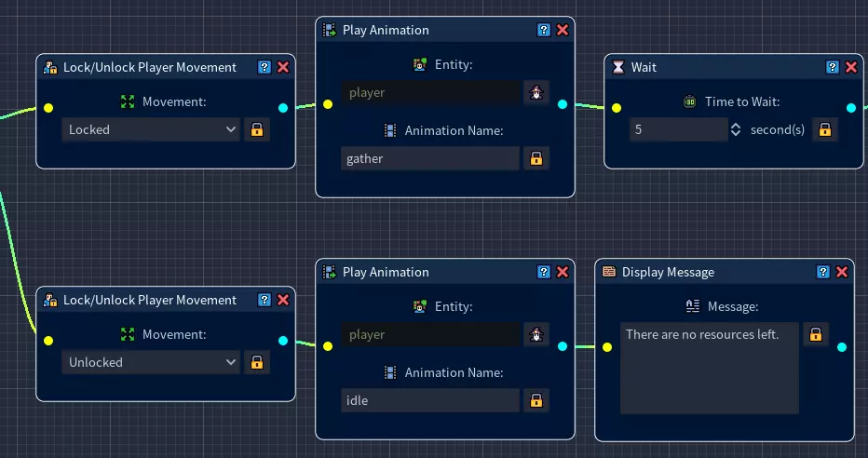Viewport: 868px width, 458px height.
Task: Toggle lock beside the Locked movement dropdown
Action: click(x=257, y=129)
